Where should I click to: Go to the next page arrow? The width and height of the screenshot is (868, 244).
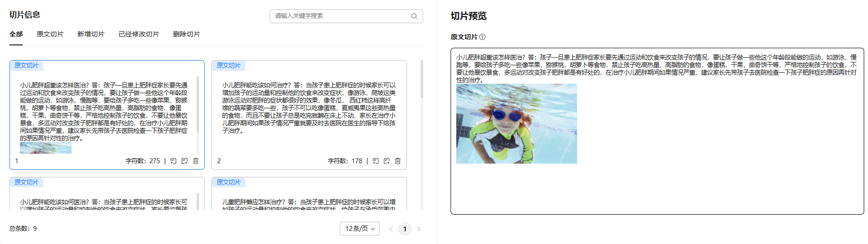coord(419,229)
